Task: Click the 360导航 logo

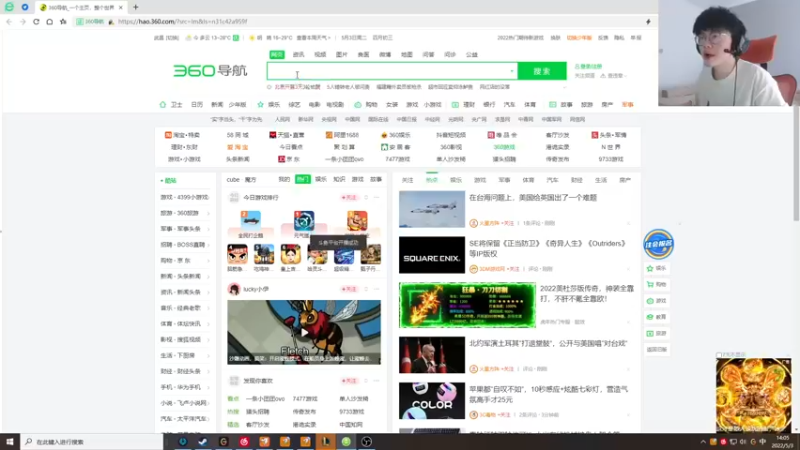Action: (x=210, y=71)
